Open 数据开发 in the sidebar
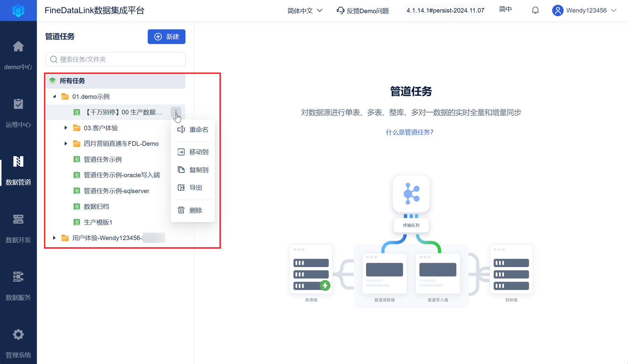628x364 pixels. [18, 228]
